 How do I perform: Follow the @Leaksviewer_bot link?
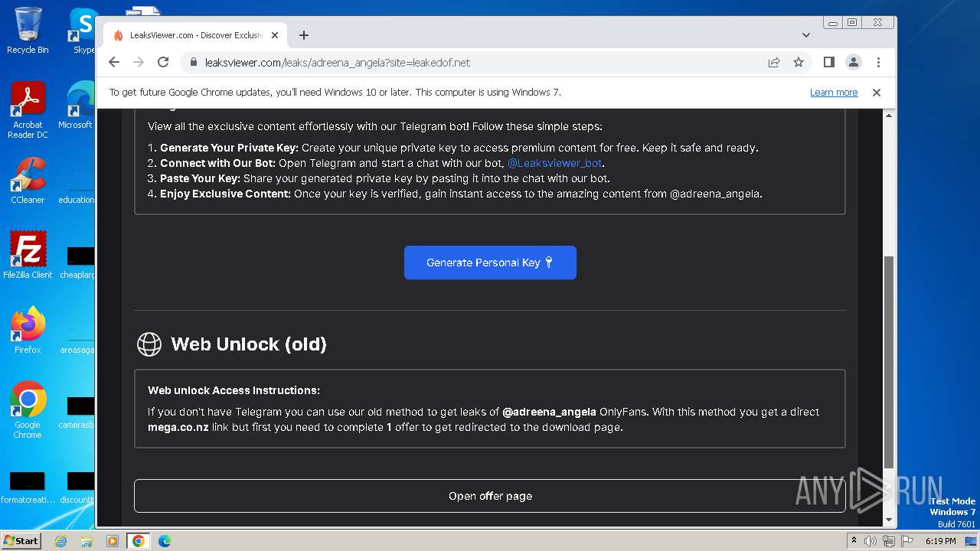(554, 163)
